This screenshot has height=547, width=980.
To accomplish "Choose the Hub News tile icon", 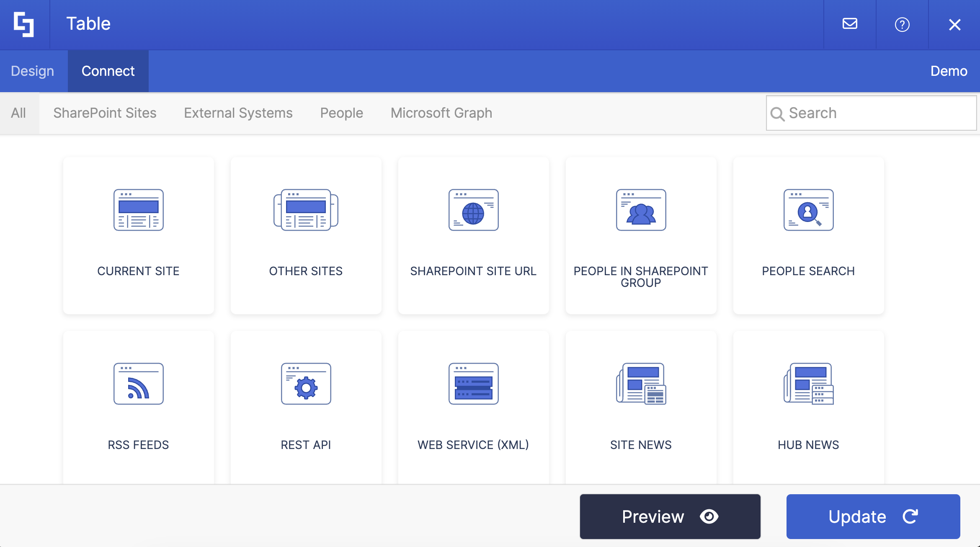I will (808, 384).
